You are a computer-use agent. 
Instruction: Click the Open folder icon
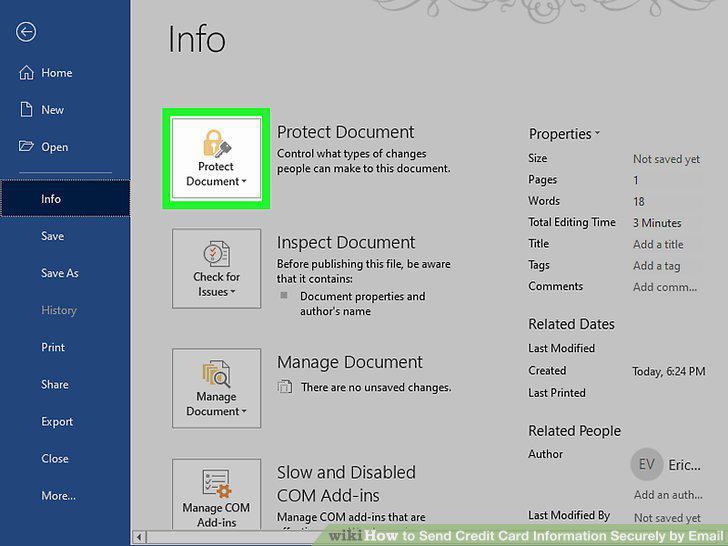26,146
